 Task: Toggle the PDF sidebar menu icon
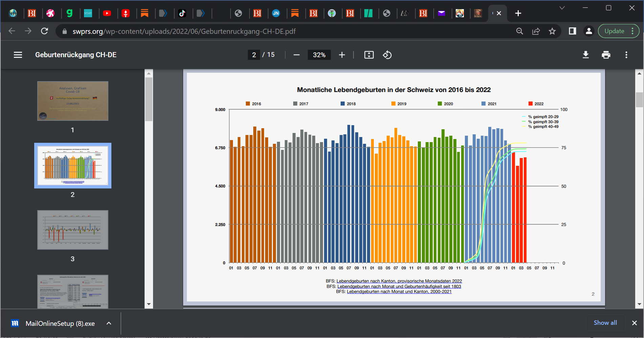click(18, 55)
